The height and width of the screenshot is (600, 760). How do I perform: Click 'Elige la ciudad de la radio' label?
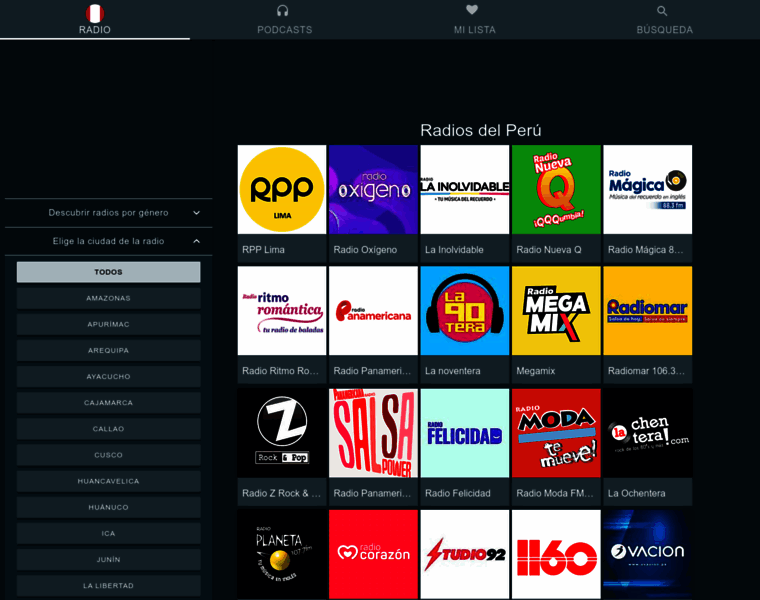[x=108, y=241]
